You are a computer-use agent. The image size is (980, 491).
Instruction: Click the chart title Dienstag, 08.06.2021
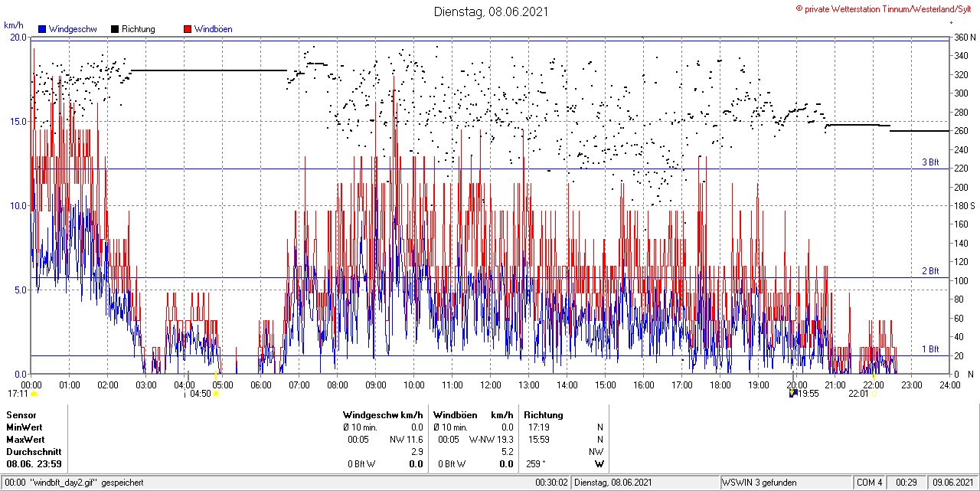pyautogui.click(x=491, y=11)
